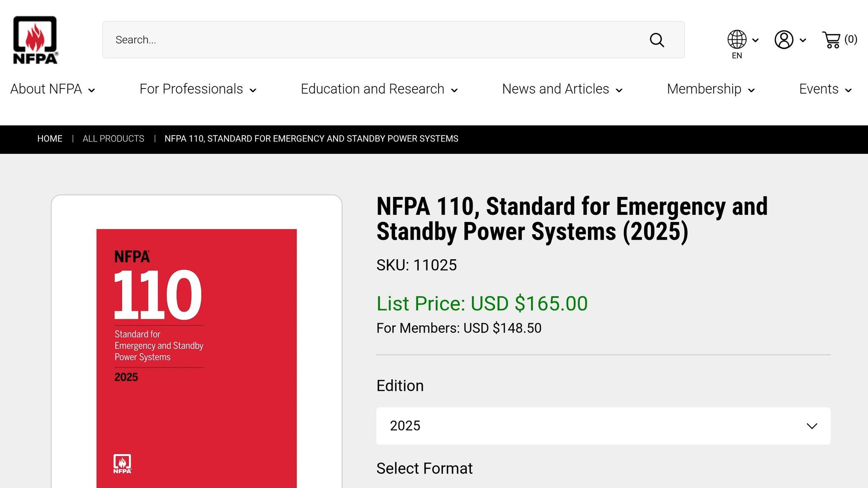Viewport: 868px width, 488px height.
Task: Click the cart item count (0)
Action: (851, 39)
